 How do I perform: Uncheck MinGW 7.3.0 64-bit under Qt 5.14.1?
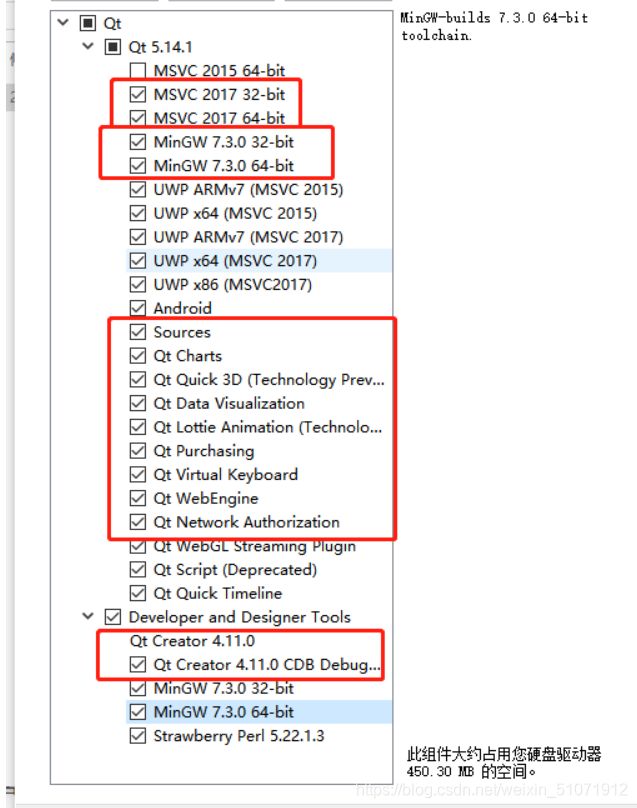click(138, 165)
